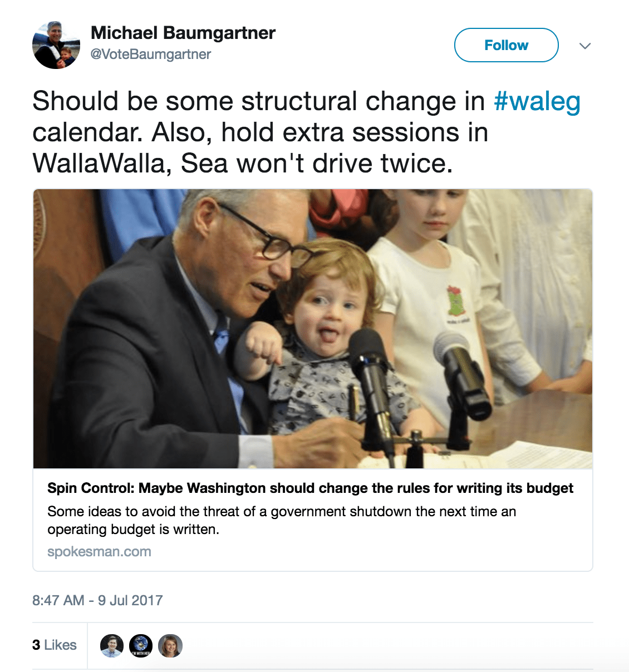Click Michael Baumgartner's profile avatar
629x672 pixels.
56,45
